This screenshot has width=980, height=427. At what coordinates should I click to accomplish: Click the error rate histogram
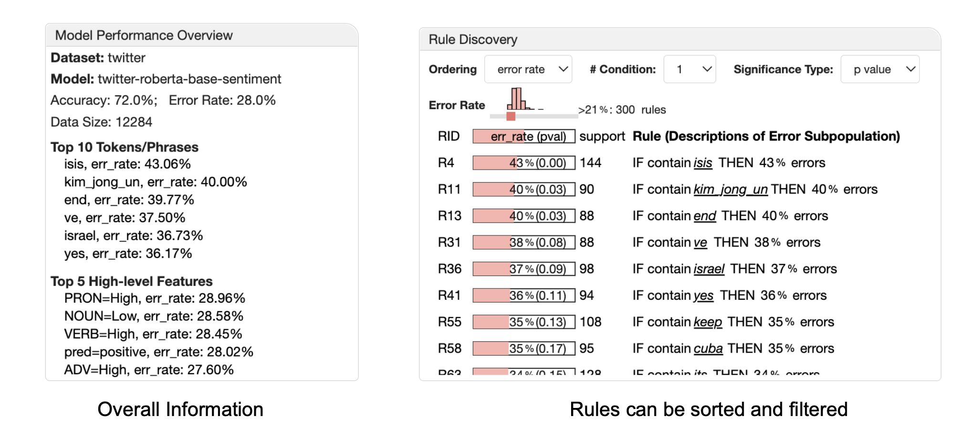coord(518,99)
